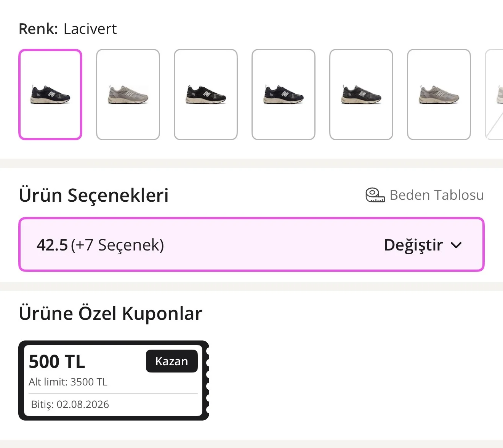Pick the third color variant, black sneaker
The width and height of the screenshot is (503, 448).
click(206, 95)
